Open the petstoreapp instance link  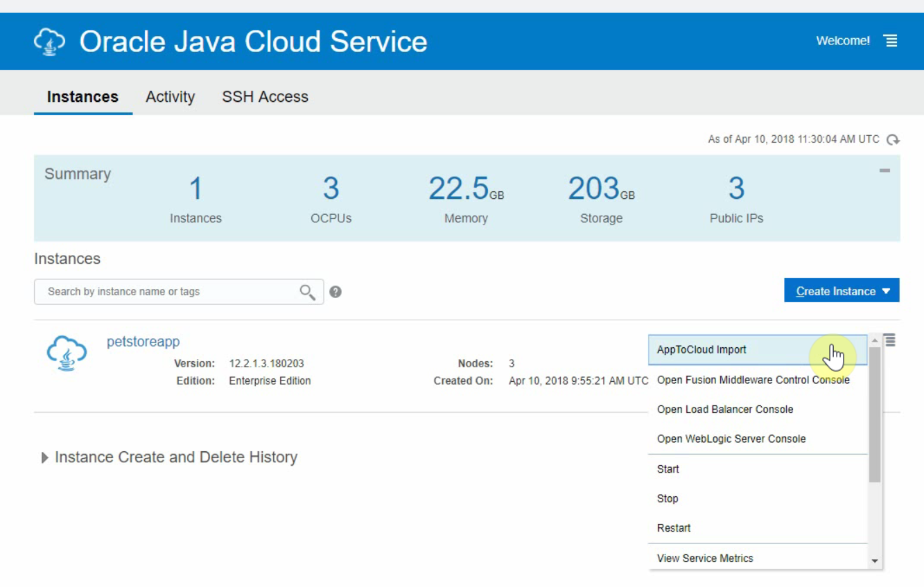(x=143, y=342)
